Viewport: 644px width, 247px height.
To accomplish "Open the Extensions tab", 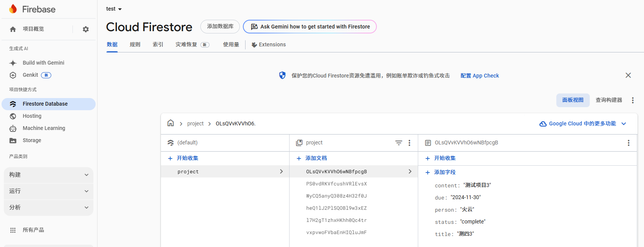I will [269, 44].
